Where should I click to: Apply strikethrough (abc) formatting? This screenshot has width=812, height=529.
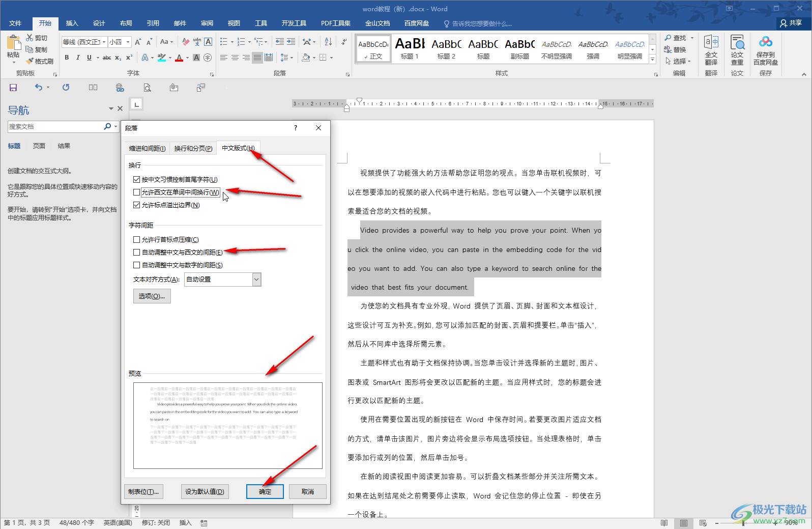click(107, 58)
